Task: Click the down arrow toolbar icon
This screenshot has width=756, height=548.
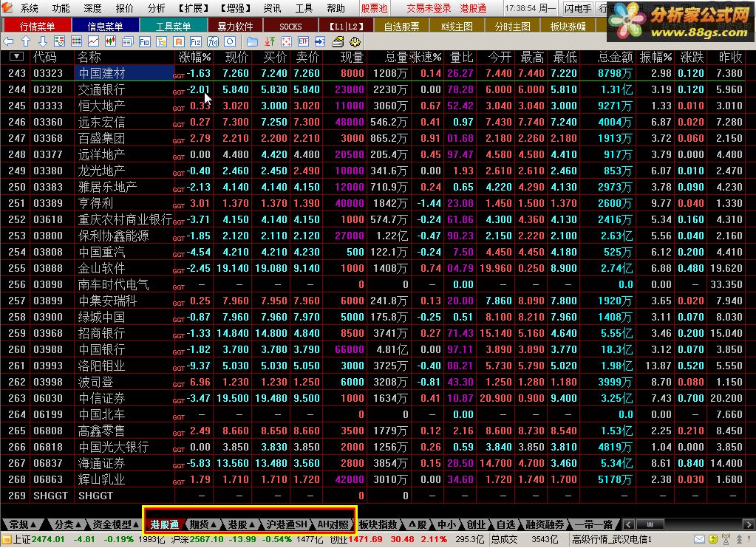Action: [x=42, y=41]
